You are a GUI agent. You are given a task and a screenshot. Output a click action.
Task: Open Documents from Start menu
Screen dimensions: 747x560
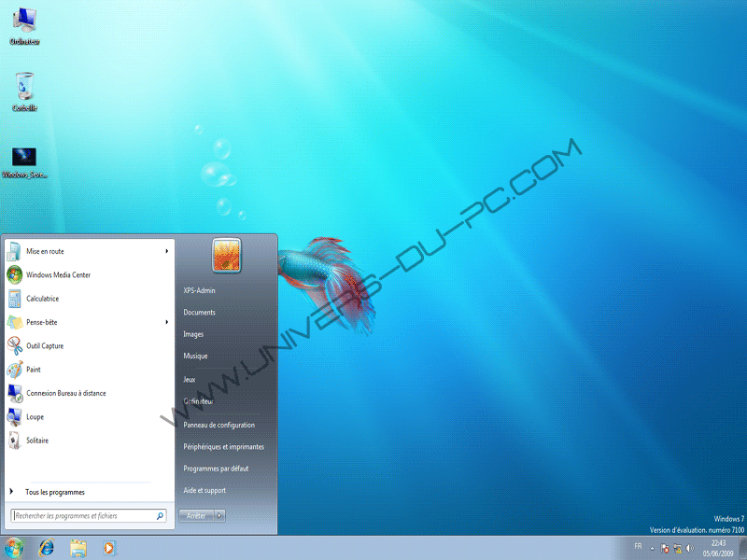(x=199, y=313)
